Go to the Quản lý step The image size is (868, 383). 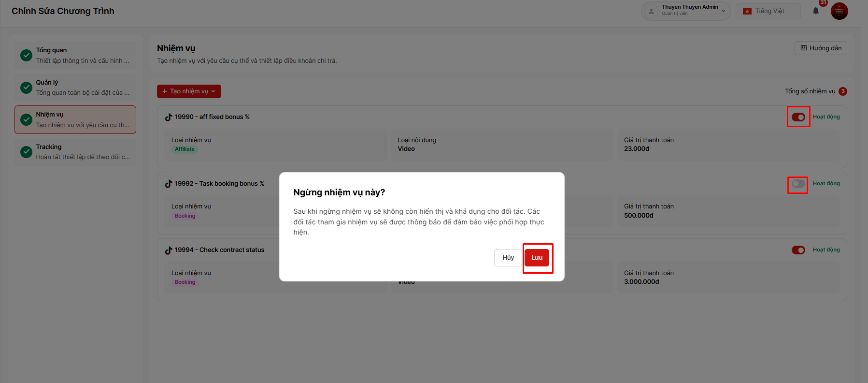tap(75, 88)
